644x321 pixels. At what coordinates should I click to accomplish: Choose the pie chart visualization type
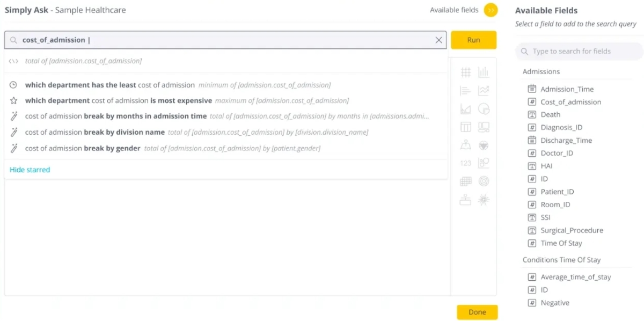coord(484,108)
